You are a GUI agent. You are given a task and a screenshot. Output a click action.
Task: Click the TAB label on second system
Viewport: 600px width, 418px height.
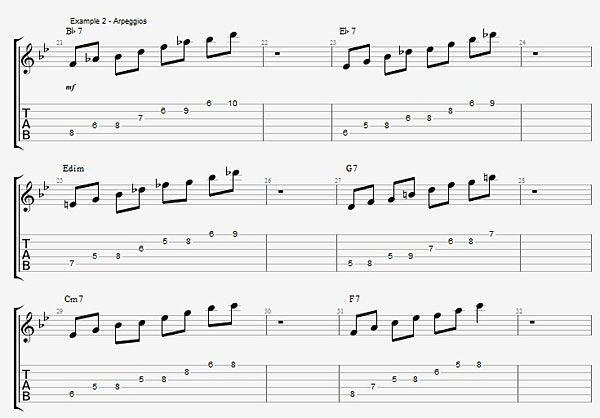click(x=26, y=255)
